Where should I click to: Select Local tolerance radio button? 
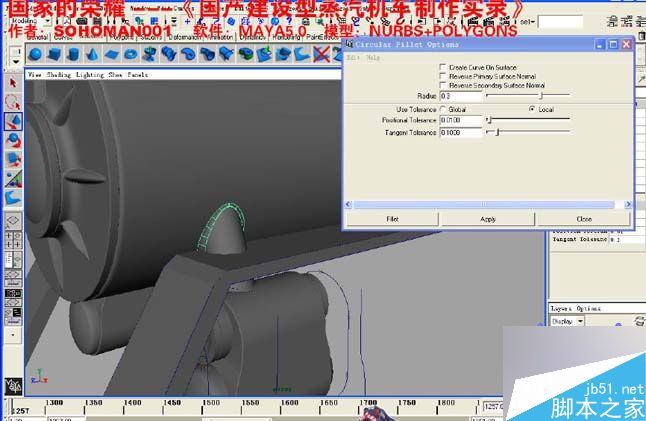coord(532,109)
